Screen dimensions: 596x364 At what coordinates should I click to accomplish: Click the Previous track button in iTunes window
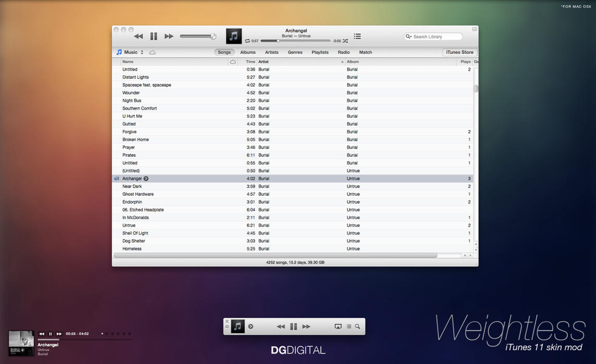click(x=138, y=36)
